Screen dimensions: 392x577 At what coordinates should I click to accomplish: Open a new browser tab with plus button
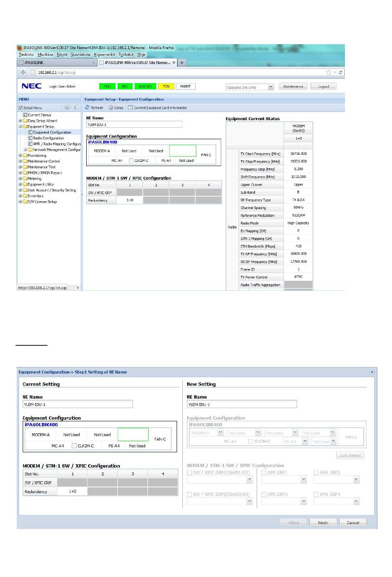pyautogui.click(x=182, y=62)
